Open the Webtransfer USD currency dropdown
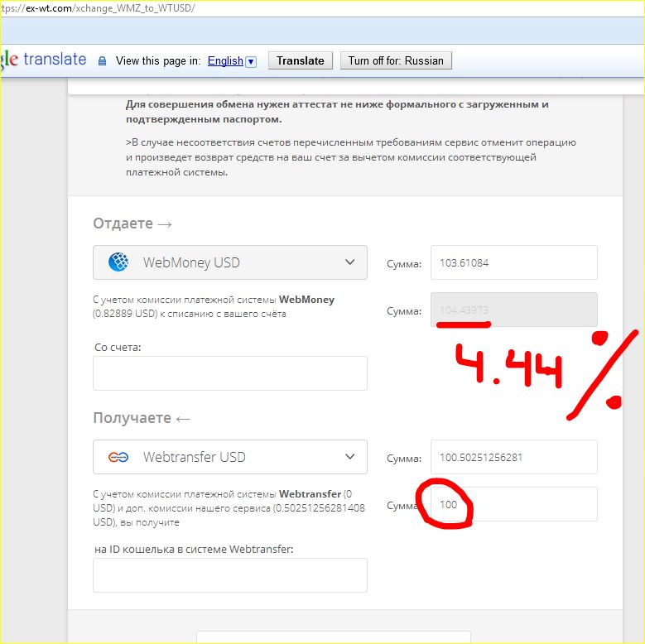Screen dimensions: 645x644 230,457
